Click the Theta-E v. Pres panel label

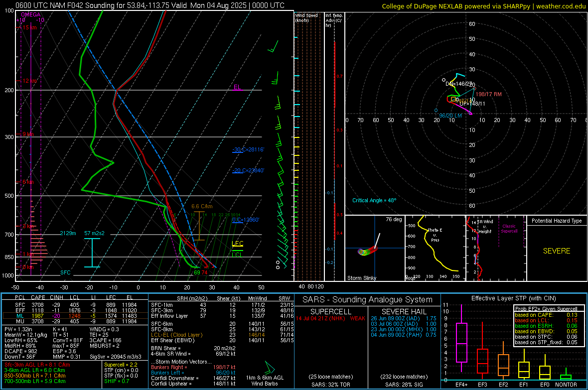pyautogui.click(x=435, y=235)
